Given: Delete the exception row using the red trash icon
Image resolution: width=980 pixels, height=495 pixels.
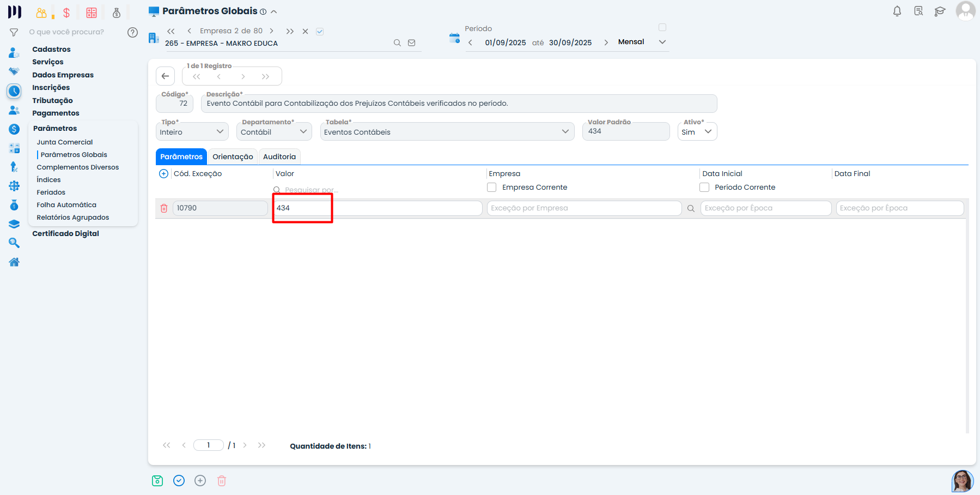Looking at the screenshot, I should click(164, 208).
